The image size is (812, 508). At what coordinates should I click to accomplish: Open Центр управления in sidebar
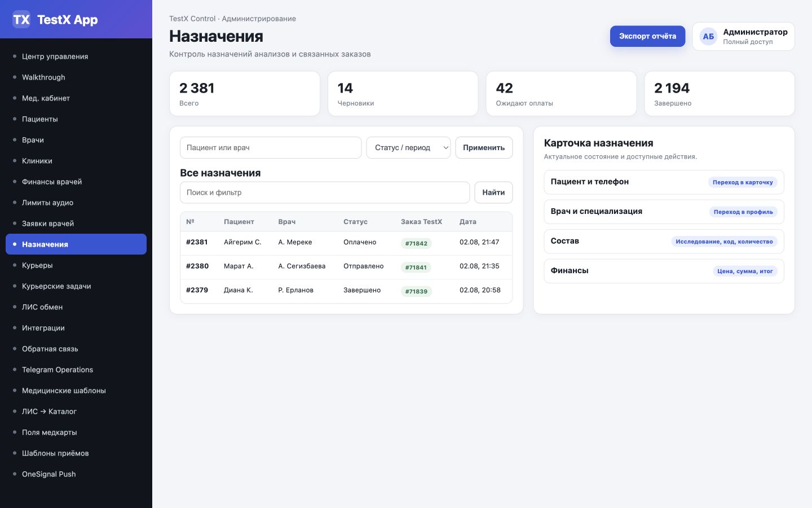76,56
